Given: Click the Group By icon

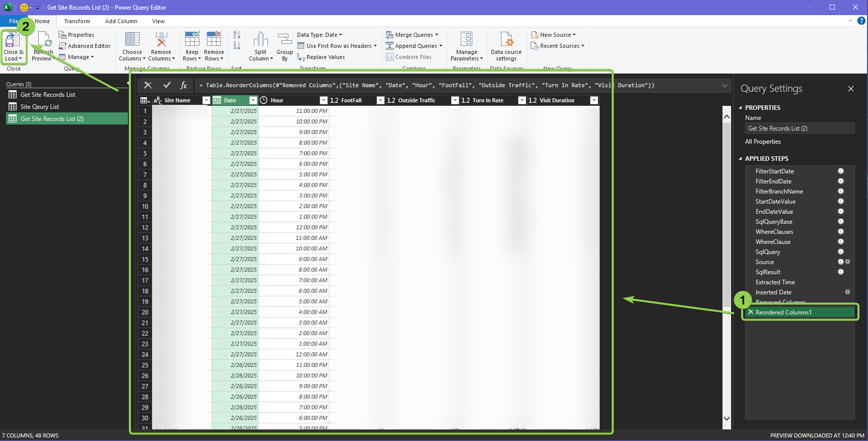Looking at the screenshot, I should [284, 39].
